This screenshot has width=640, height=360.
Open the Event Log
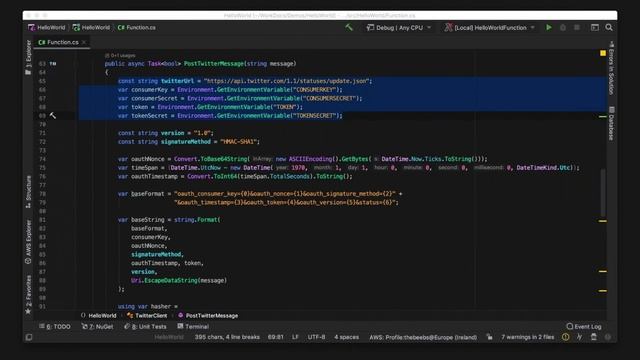click(584, 327)
